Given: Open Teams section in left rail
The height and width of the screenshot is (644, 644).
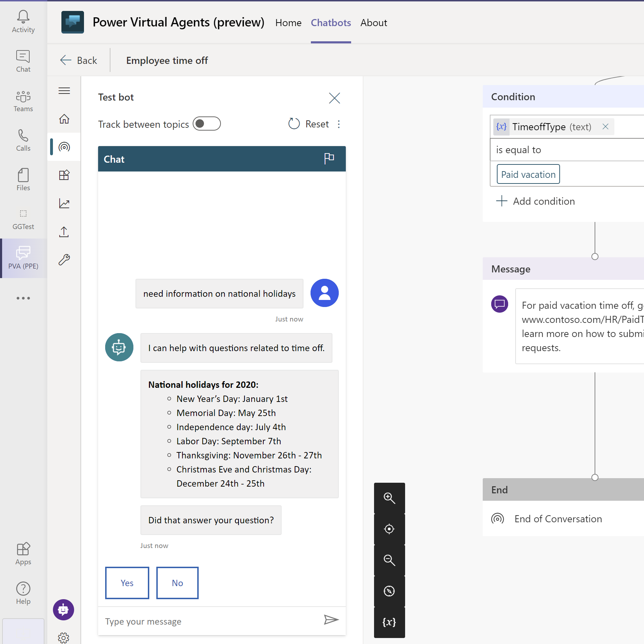Looking at the screenshot, I should click(23, 101).
